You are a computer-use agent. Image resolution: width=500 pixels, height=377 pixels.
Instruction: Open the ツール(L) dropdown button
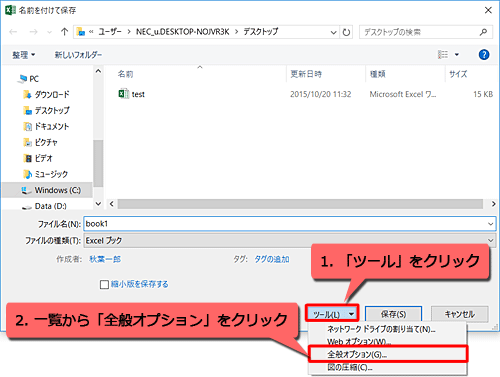[332, 314]
